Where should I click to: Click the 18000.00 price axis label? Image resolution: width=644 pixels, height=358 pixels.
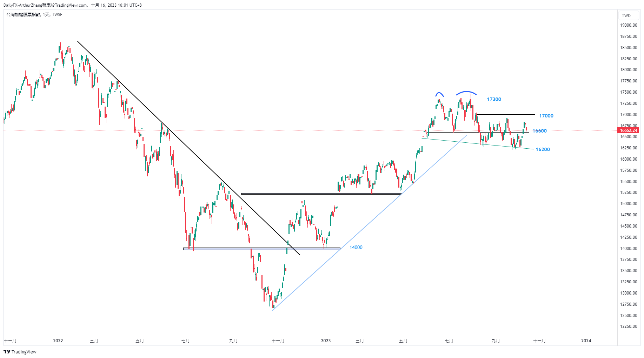629,70
